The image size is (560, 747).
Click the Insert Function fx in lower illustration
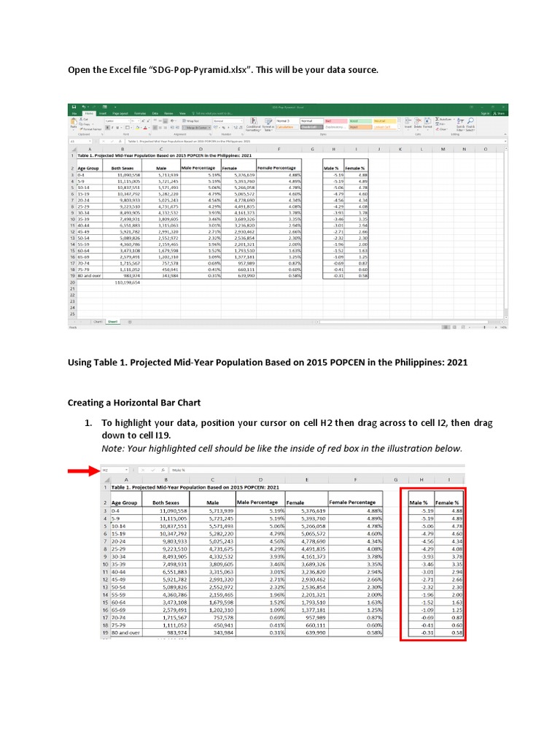[x=163, y=471]
